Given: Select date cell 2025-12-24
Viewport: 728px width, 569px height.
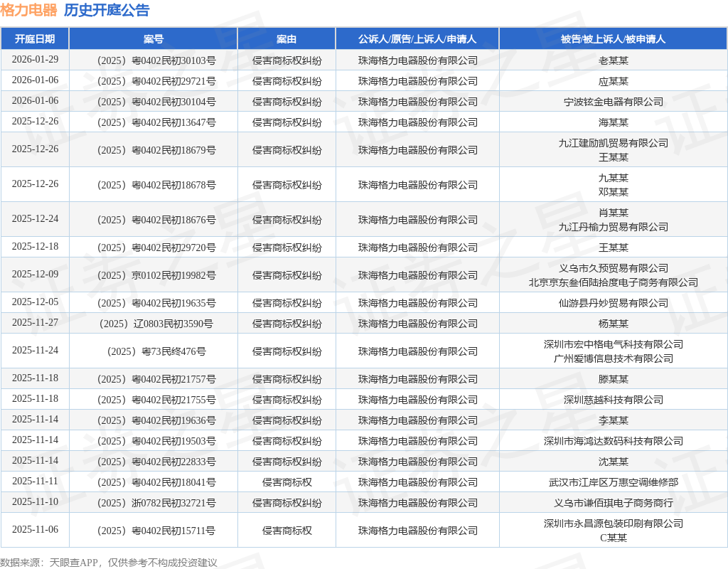Looking at the screenshot, I should [x=35, y=219].
